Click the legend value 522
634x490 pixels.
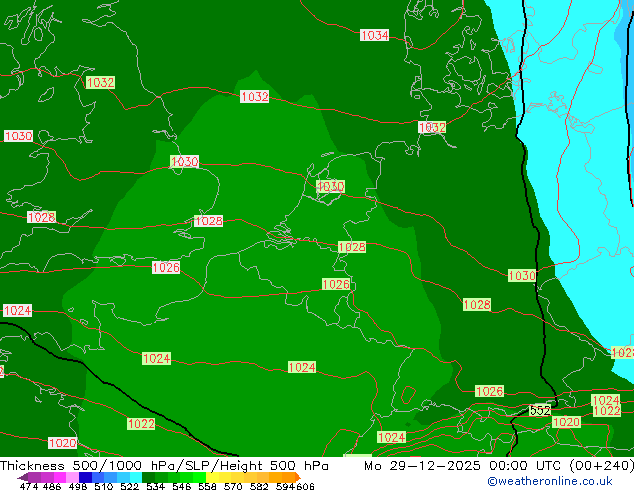tap(129, 486)
